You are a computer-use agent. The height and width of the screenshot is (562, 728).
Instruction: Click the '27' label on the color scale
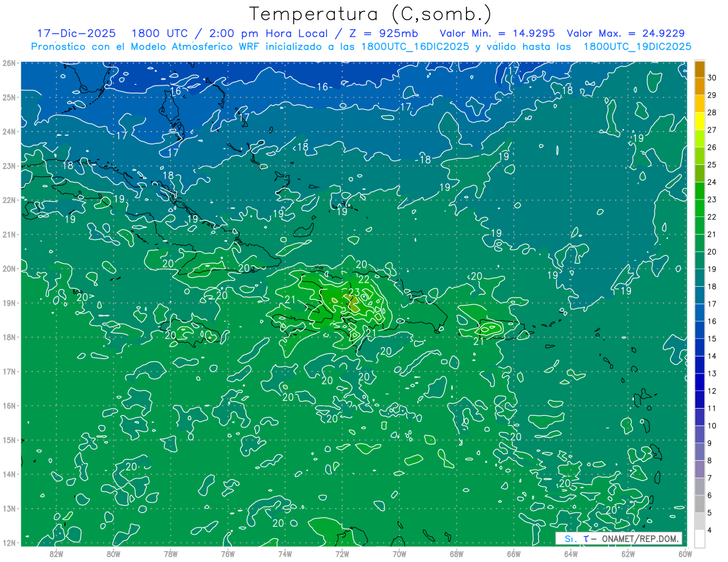[712, 130]
